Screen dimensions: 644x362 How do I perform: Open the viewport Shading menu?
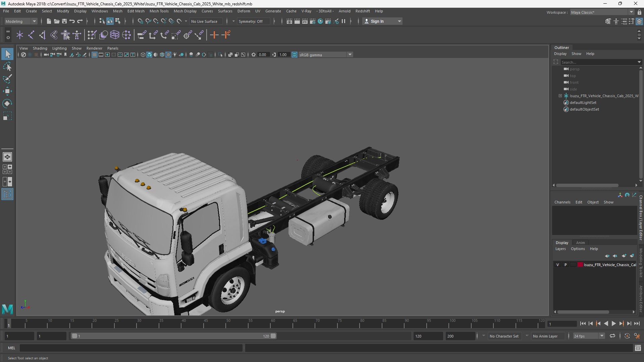[x=40, y=48]
